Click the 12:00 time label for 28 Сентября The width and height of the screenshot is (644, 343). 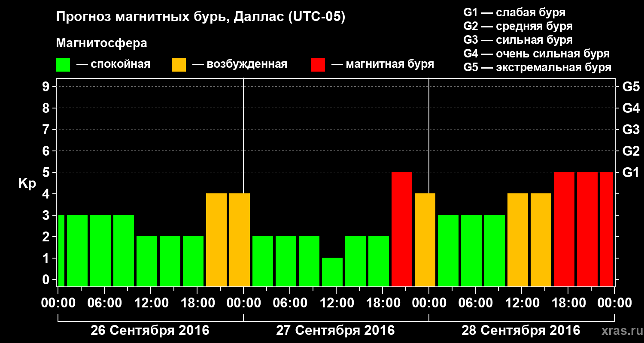click(522, 303)
